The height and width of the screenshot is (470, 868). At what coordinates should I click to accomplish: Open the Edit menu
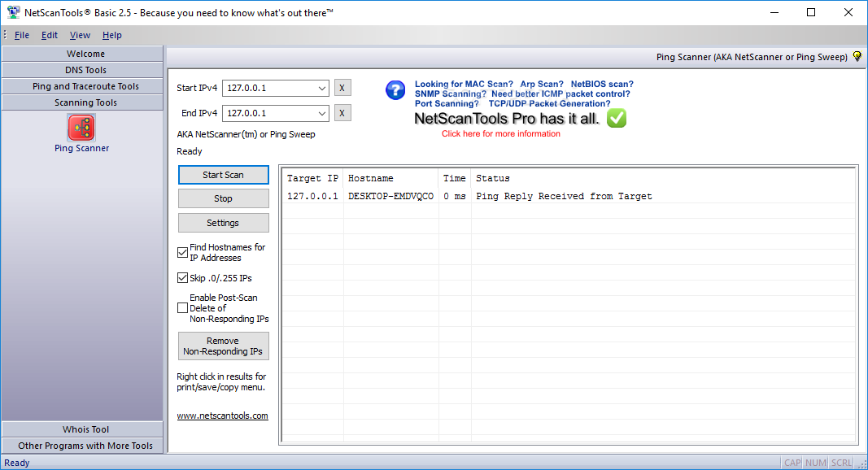[50, 35]
